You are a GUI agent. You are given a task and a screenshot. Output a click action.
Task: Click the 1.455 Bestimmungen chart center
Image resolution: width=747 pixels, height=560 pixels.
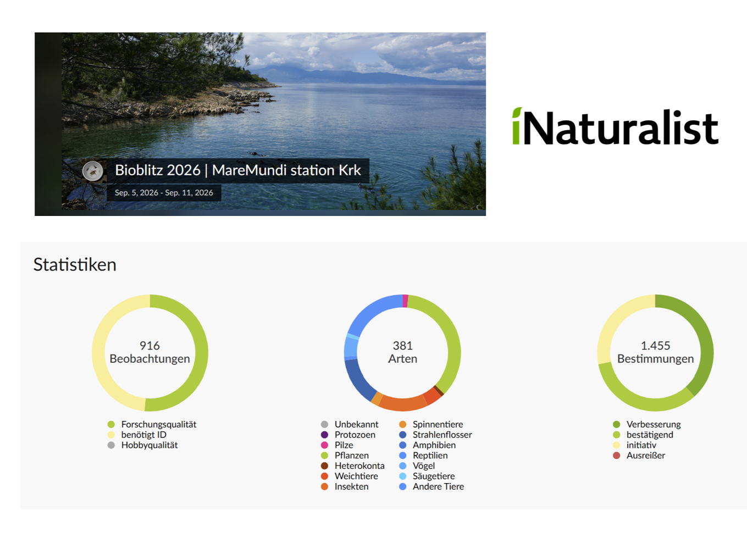[x=655, y=352]
